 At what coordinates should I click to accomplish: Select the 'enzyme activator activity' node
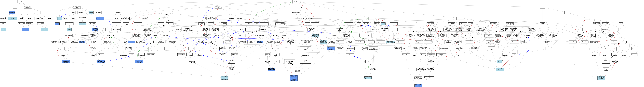(50, 18)
